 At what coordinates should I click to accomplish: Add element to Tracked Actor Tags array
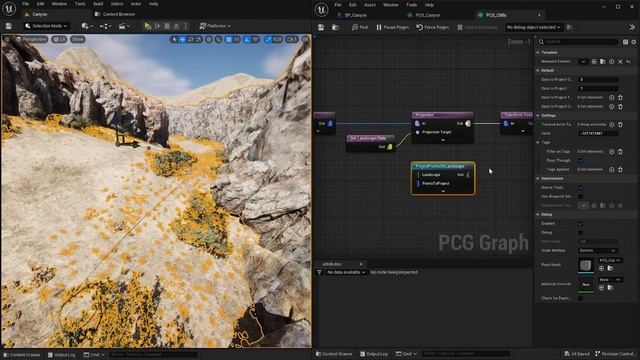(611, 124)
